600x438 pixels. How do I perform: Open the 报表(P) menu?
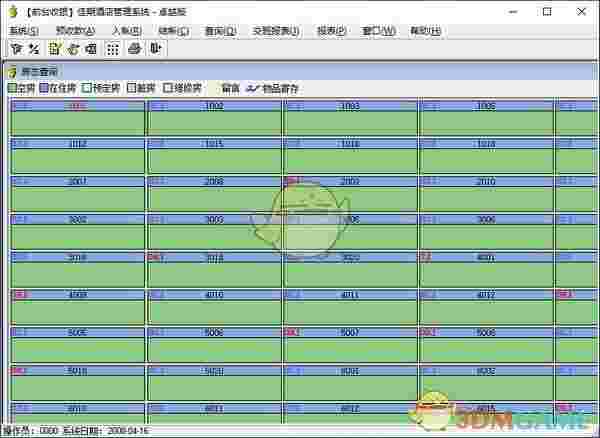click(331, 31)
